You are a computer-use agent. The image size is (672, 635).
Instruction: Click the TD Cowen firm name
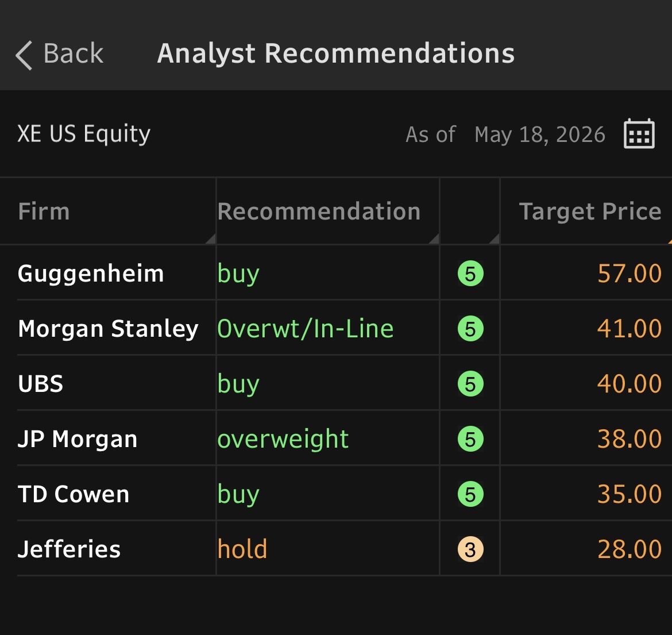tap(74, 494)
